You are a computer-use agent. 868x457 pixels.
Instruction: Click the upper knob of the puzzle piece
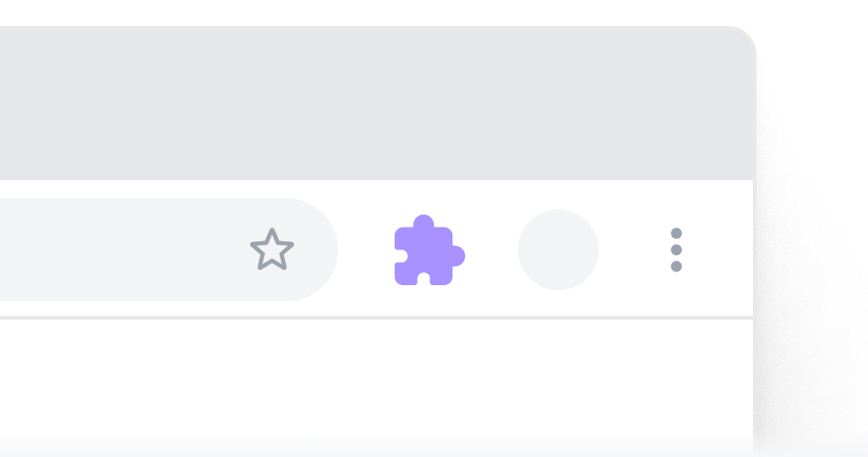coord(423,220)
